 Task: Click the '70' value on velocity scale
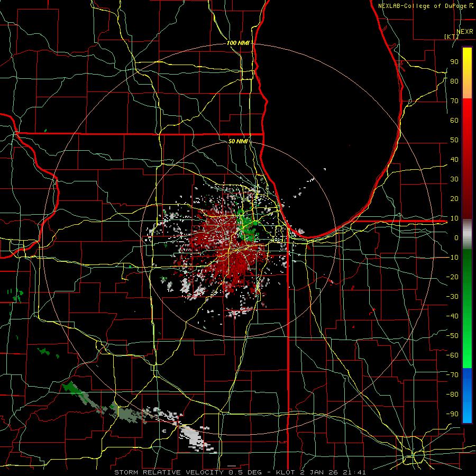[454, 101]
